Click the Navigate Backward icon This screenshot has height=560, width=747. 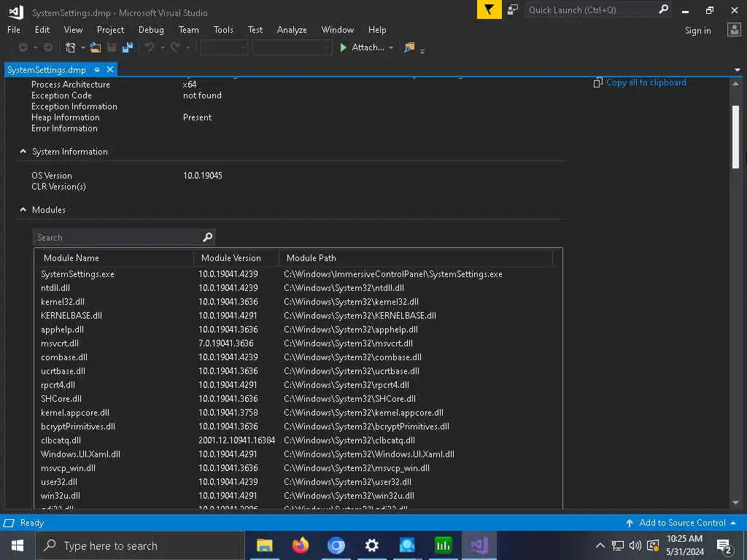click(23, 47)
